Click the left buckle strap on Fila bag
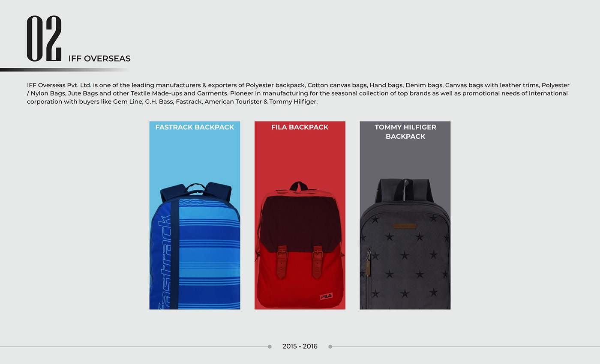This screenshot has width=600, height=364. click(282, 262)
